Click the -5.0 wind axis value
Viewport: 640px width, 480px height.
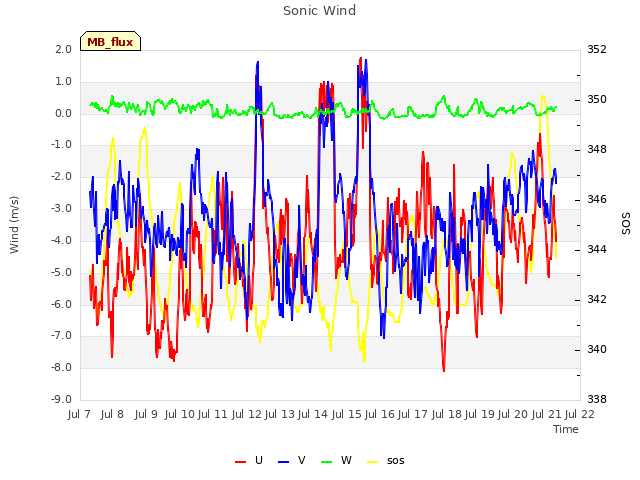(x=61, y=272)
